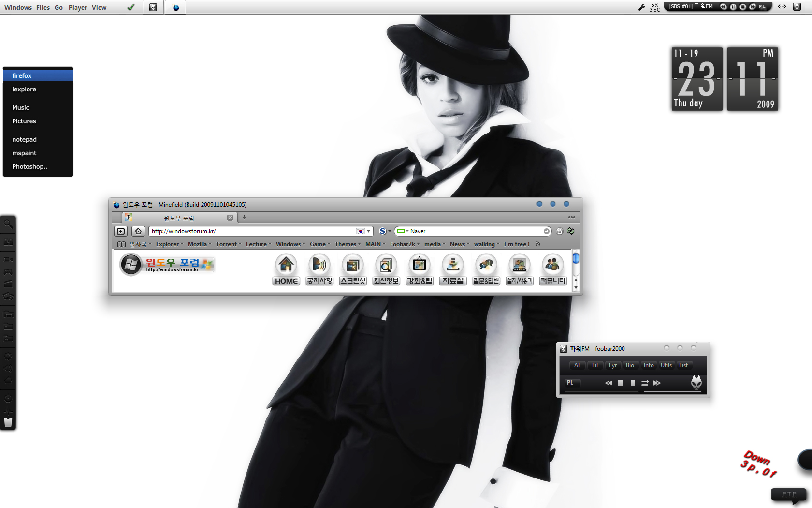
Task: Click the foobar alien icon at top-right corner
Action: (x=797, y=7)
